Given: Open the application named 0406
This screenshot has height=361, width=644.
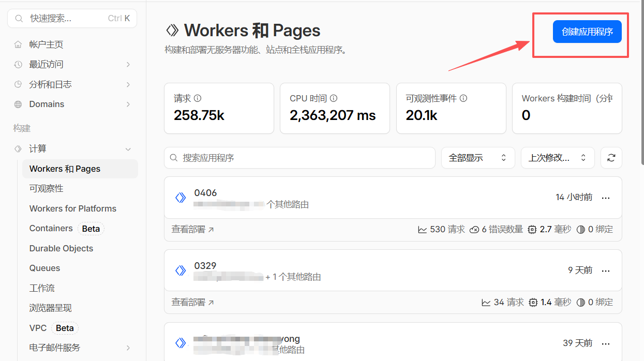Looking at the screenshot, I should 205,193.
